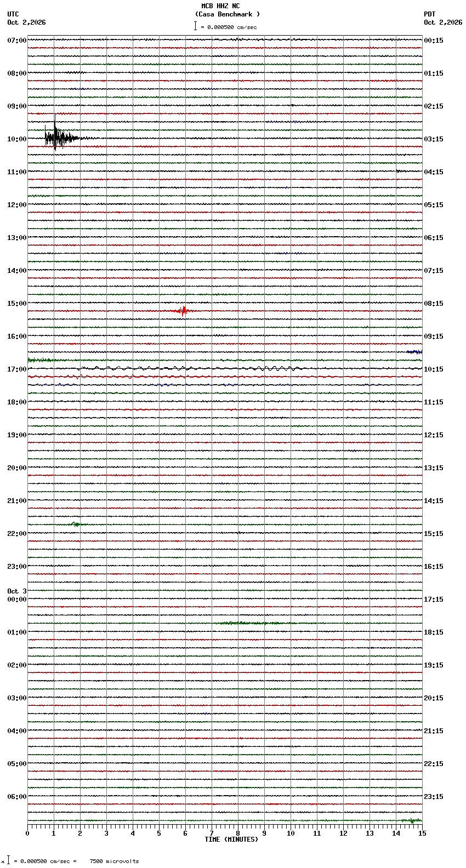Image resolution: width=466 pixels, height=868 pixels.
Task: Click the scale bar icon in footer
Action: coord(8,860)
